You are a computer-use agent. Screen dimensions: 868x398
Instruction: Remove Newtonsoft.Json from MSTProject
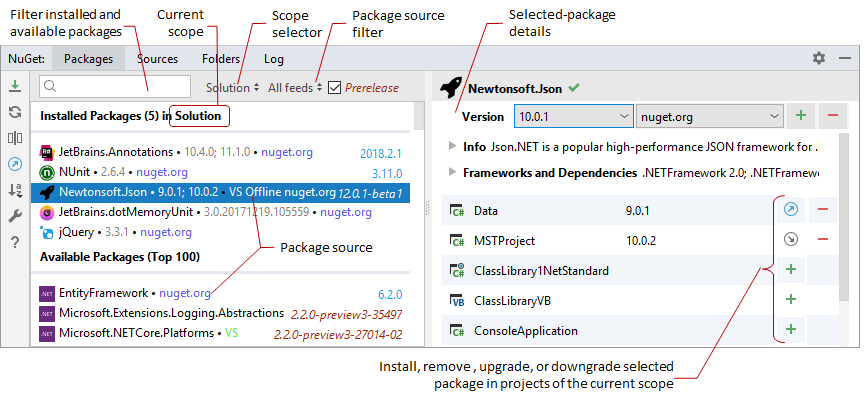coord(823,240)
